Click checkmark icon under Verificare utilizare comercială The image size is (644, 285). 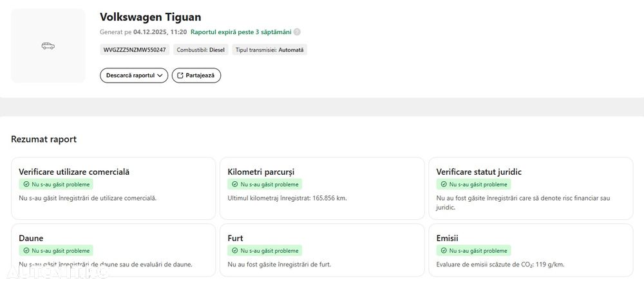[x=26, y=184]
